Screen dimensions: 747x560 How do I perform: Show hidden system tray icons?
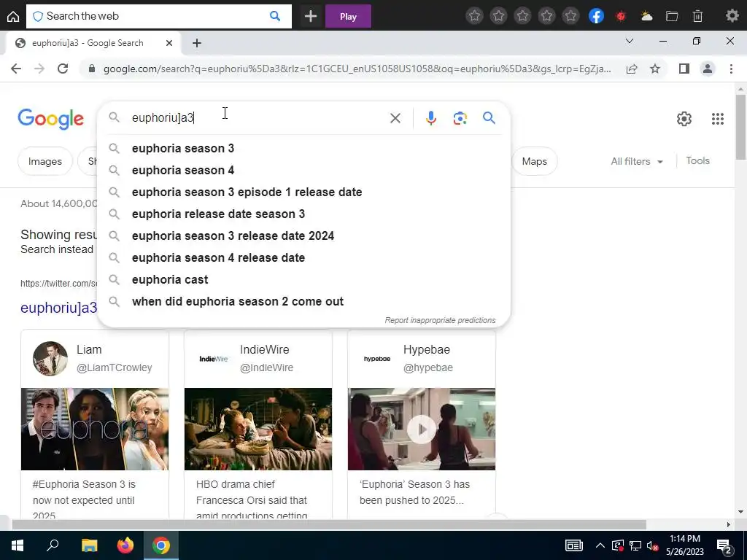click(x=600, y=545)
